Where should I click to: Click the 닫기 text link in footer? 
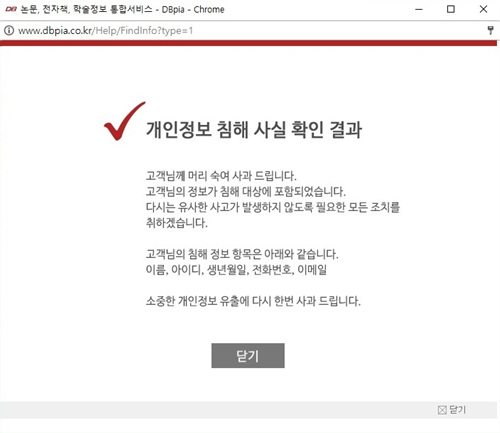point(457,410)
